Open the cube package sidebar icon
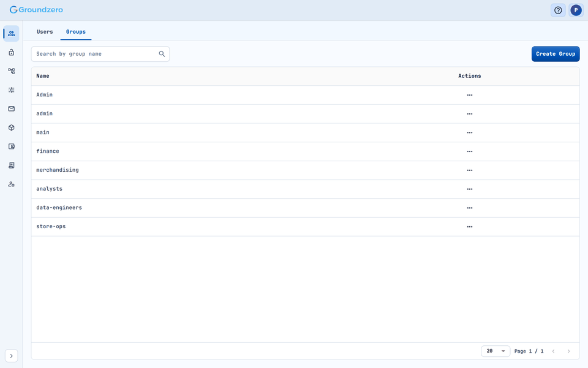 [11, 128]
